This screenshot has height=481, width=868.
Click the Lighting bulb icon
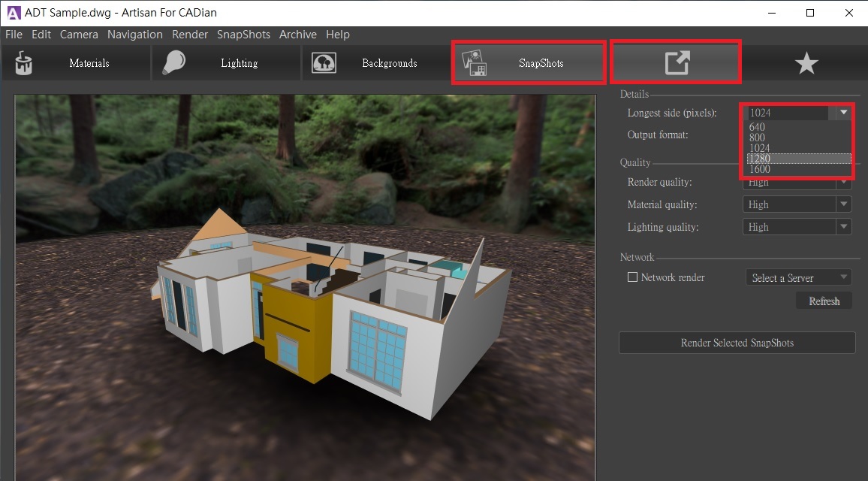pos(173,63)
